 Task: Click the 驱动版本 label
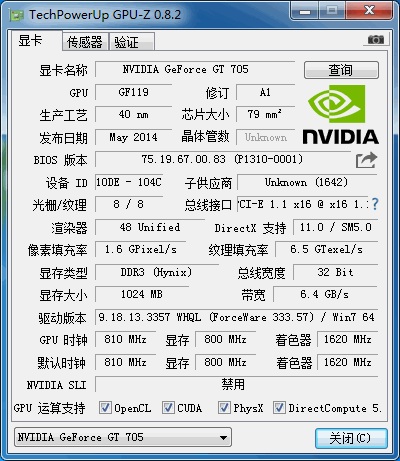click(x=62, y=318)
